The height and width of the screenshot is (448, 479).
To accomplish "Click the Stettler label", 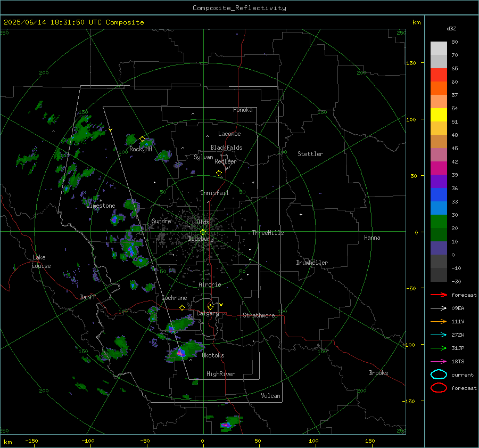I will click(x=310, y=154).
